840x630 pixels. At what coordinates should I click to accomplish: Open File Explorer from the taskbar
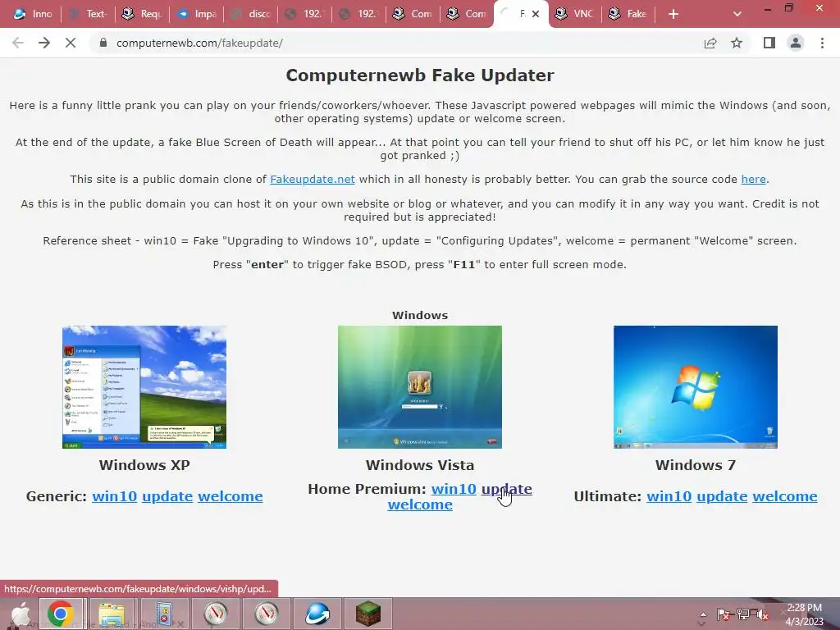tap(112, 614)
